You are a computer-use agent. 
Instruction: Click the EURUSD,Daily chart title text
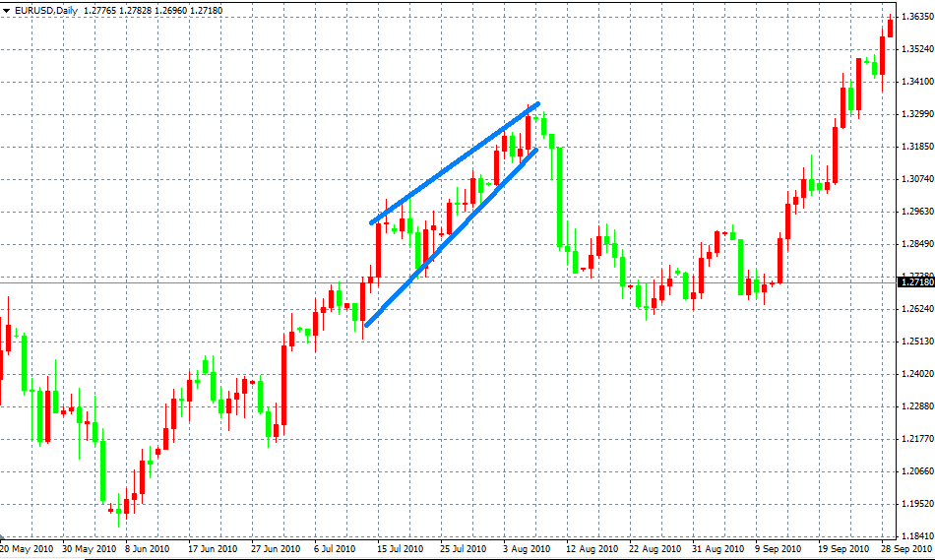coord(46,10)
